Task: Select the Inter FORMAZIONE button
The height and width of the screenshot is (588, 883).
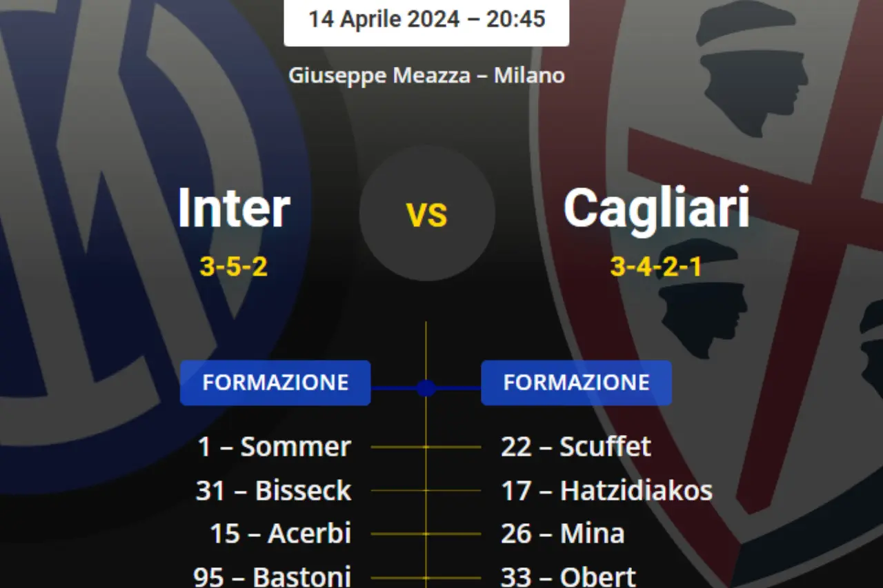Action: click(x=275, y=383)
